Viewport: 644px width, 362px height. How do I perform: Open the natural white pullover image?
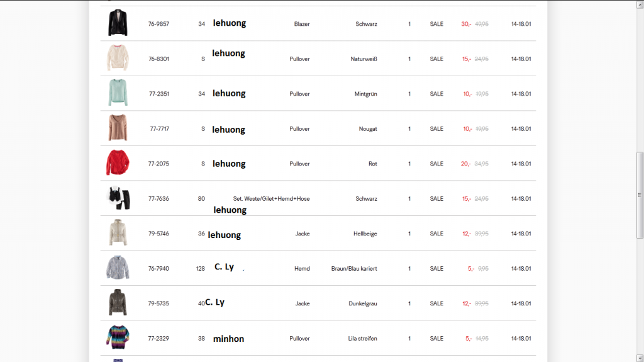118,59
